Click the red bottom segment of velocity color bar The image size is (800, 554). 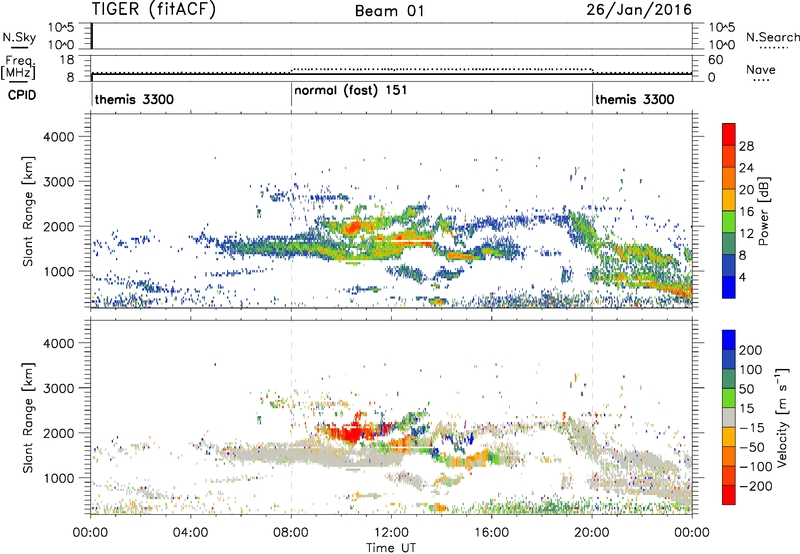[729, 495]
